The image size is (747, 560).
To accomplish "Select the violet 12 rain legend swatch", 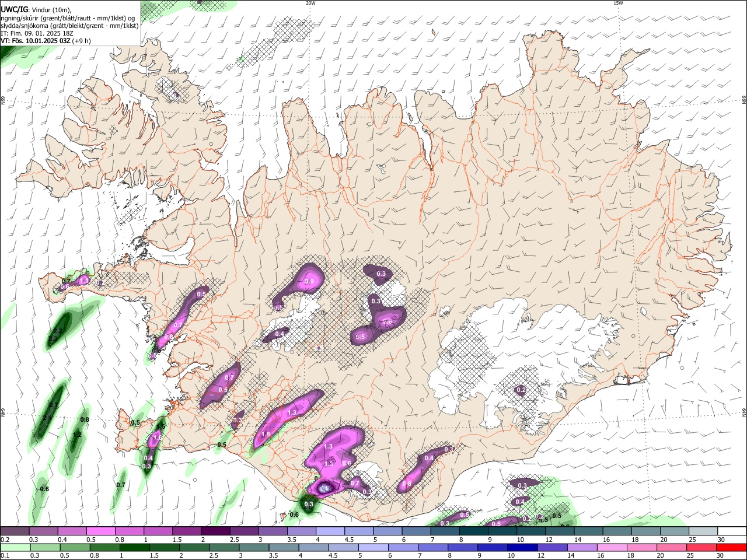I will (x=553, y=547).
